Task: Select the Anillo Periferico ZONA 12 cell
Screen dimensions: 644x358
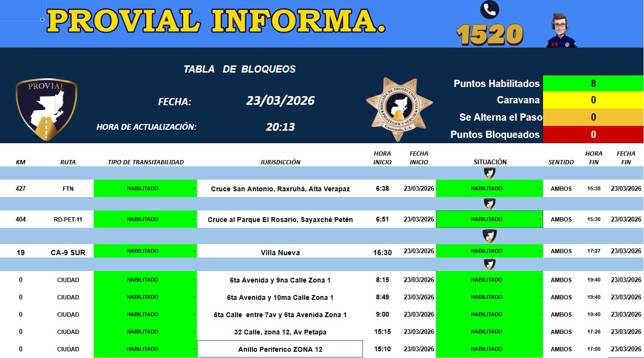Action: (x=280, y=349)
